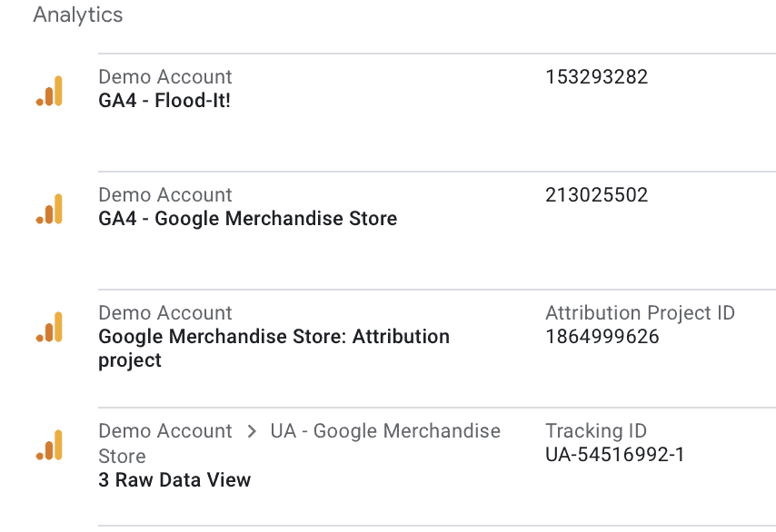Viewport: 776px width, 532px height.
Task: Click the chevron after Demo Account breadcrumb
Action: (252, 431)
